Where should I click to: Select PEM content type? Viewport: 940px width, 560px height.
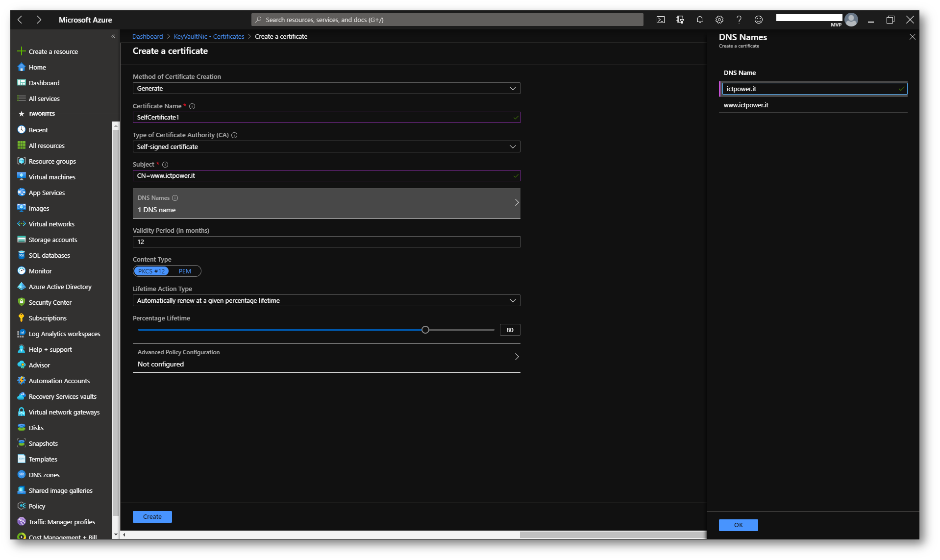click(x=185, y=271)
